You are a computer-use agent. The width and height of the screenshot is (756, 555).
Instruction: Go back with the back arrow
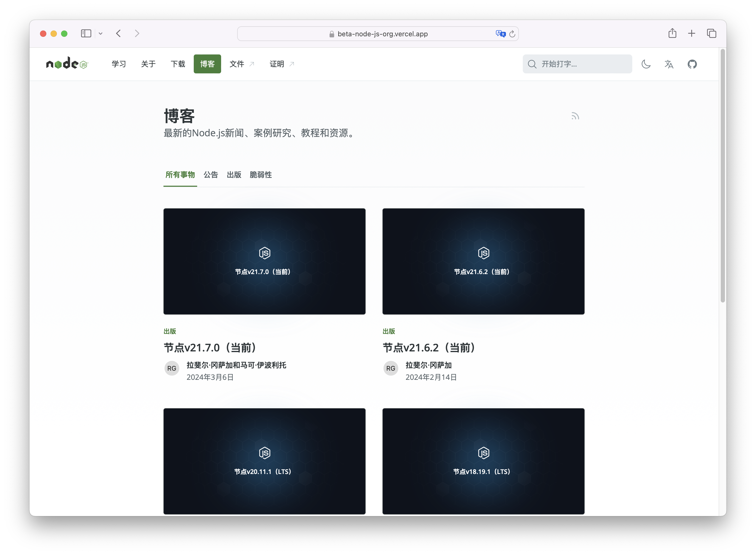coord(118,33)
